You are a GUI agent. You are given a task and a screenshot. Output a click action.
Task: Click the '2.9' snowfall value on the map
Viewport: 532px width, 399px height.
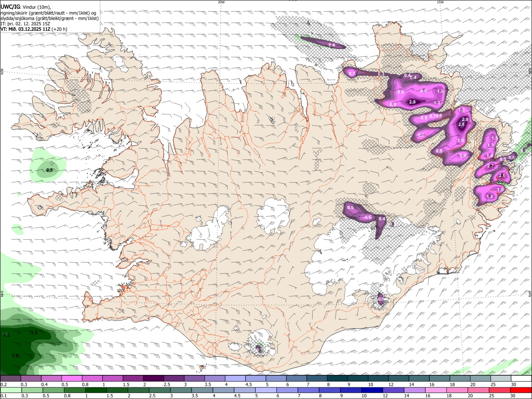tap(465, 120)
